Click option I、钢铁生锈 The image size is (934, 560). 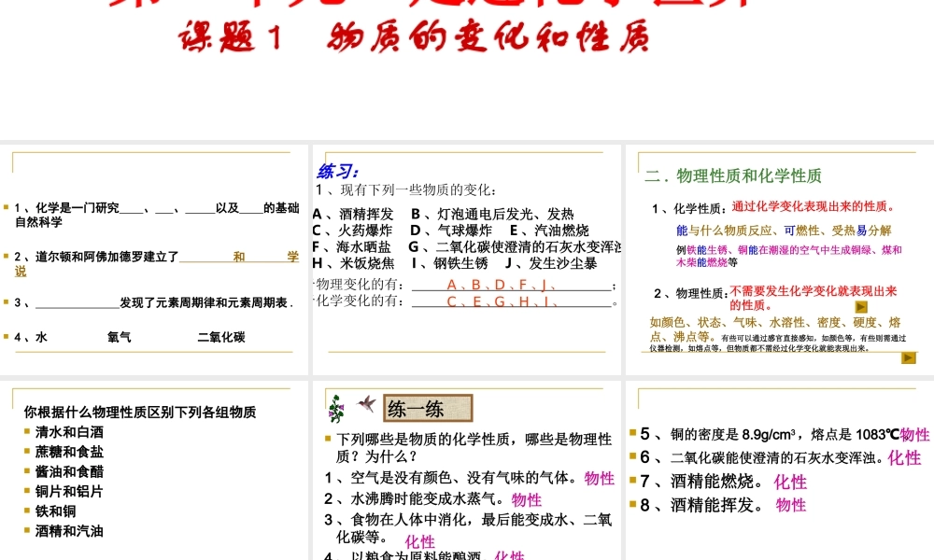450,262
